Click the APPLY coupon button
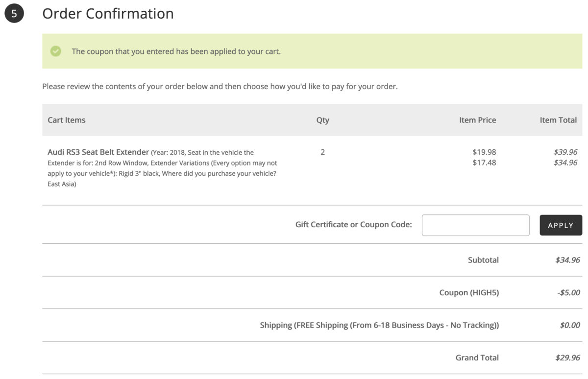 point(561,225)
